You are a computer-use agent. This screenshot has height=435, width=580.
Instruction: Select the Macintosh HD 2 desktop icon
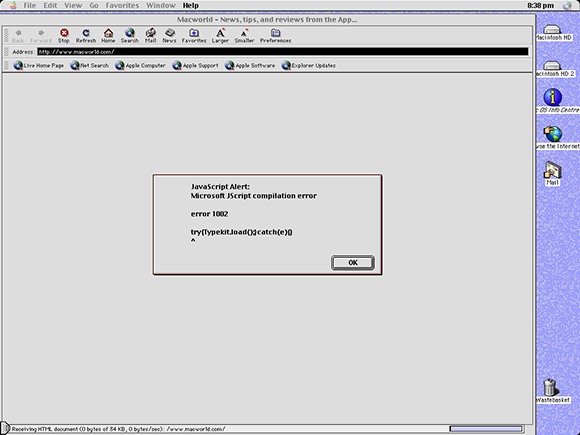pyautogui.click(x=553, y=69)
